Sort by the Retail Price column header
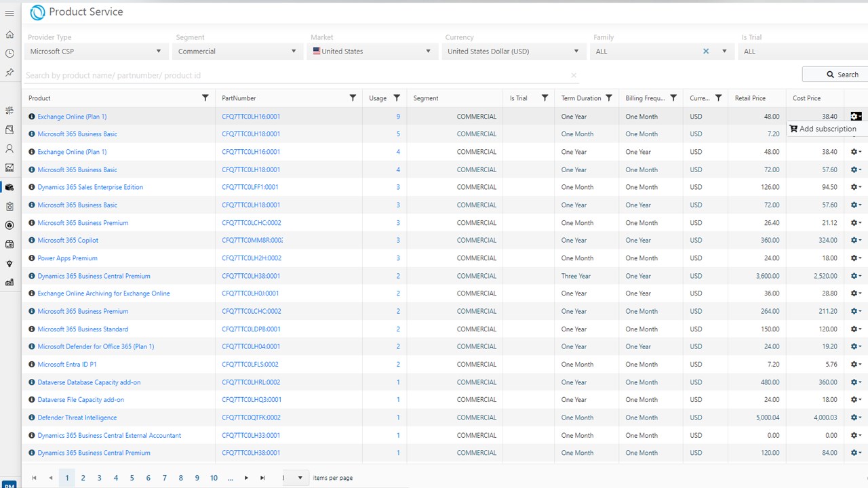This screenshot has height=488, width=868. (x=750, y=98)
